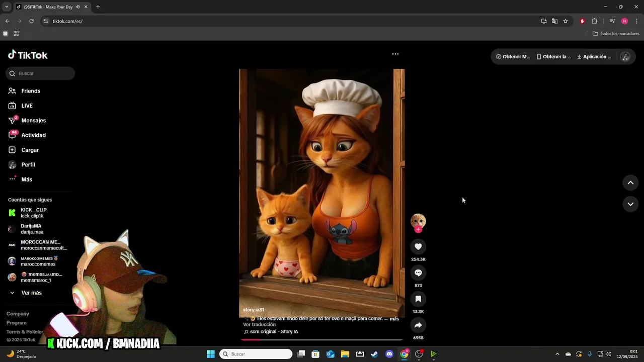Click the install app icon in address bar
The image size is (644, 362).
tap(544, 21)
